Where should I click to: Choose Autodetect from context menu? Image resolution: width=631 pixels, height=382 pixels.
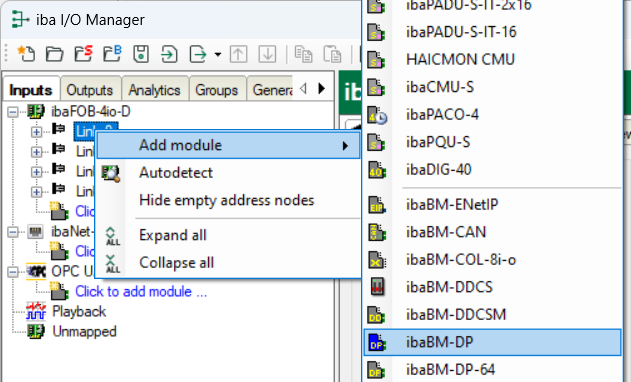176,173
